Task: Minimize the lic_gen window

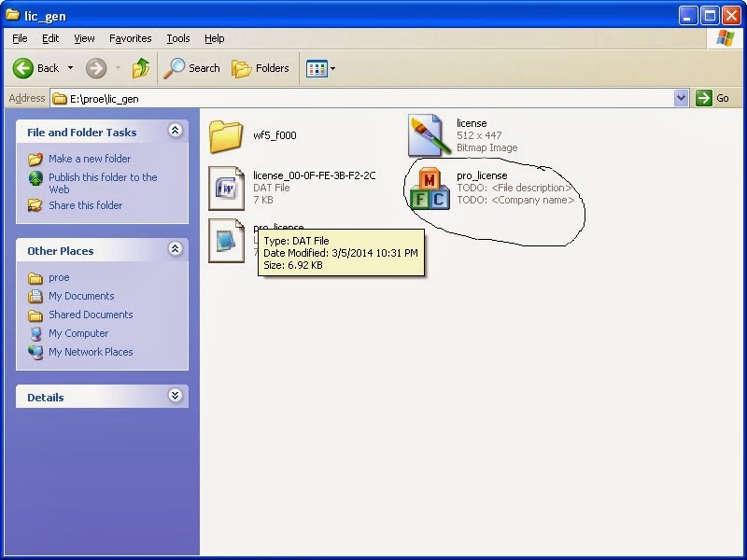Action: coord(686,16)
